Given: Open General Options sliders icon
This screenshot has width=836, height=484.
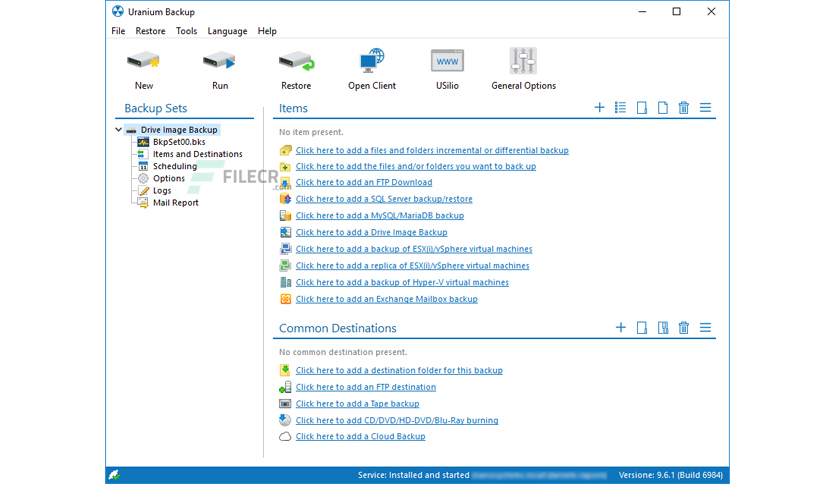Looking at the screenshot, I should point(523,60).
